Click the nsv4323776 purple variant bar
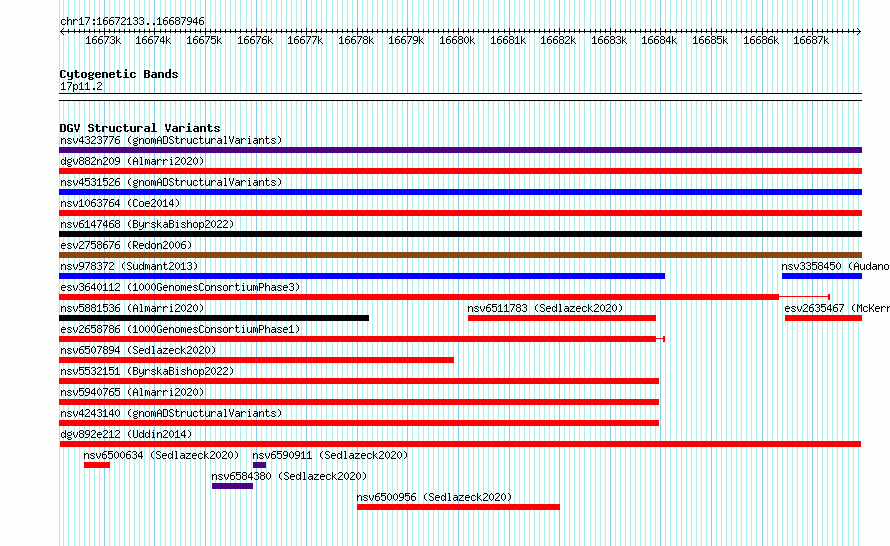This screenshot has height=546, width=890. click(x=460, y=150)
